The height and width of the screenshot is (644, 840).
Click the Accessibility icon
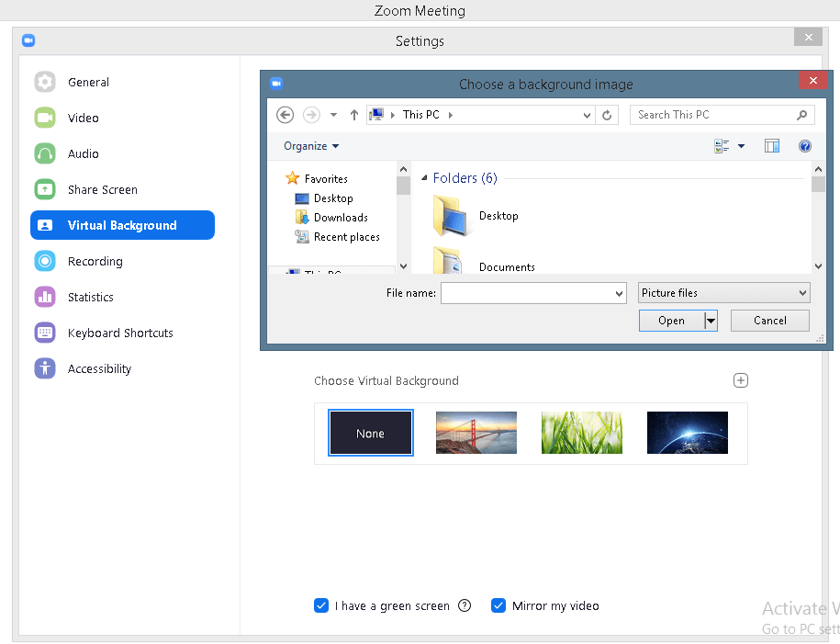(x=45, y=369)
